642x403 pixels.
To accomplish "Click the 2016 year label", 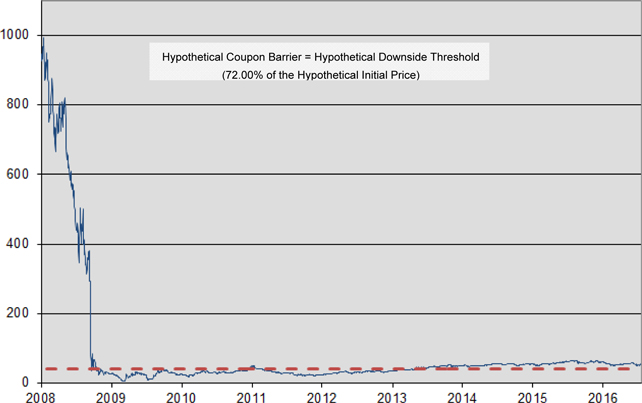I will click(x=602, y=395).
